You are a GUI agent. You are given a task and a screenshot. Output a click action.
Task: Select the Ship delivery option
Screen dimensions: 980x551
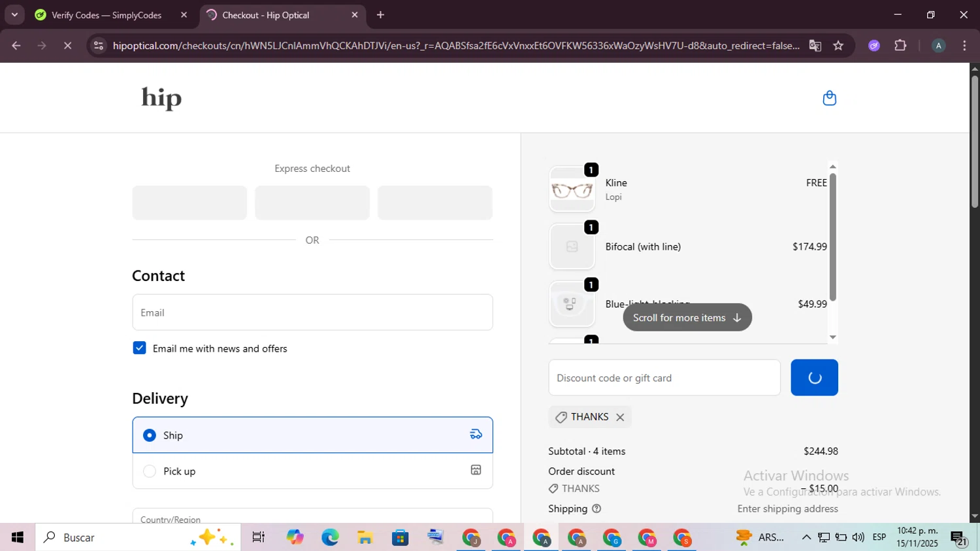[x=312, y=435]
